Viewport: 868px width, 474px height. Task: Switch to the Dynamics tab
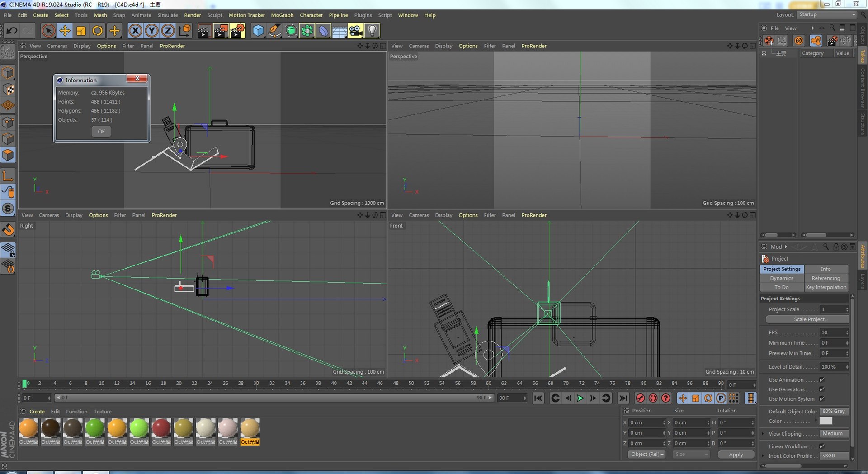[x=782, y=278]
